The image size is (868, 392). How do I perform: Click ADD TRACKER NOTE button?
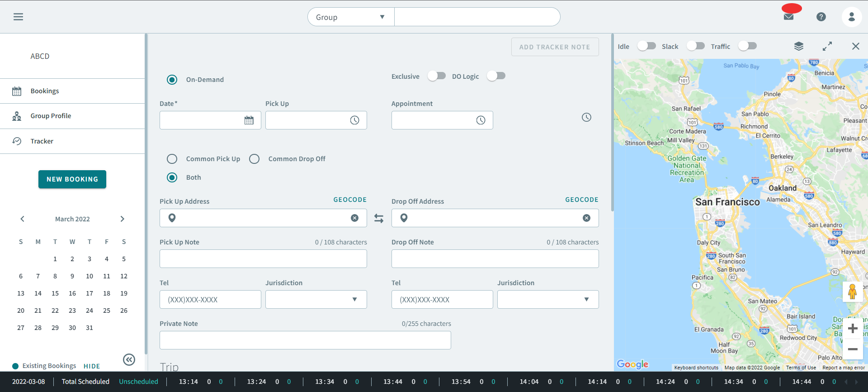pos(555,47)
